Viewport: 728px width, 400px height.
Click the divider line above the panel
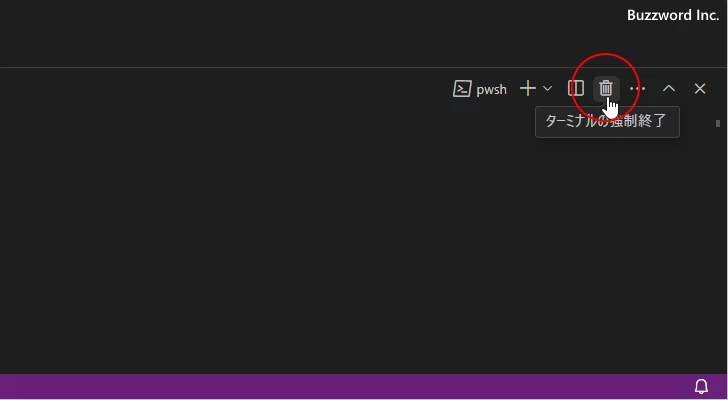pos(300,68)
